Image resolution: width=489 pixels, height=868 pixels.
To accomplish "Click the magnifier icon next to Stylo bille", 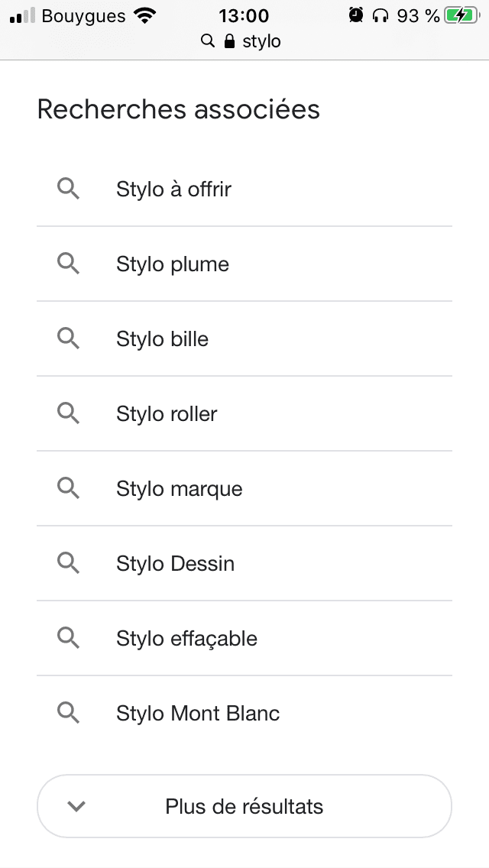I will coord(68,338).
